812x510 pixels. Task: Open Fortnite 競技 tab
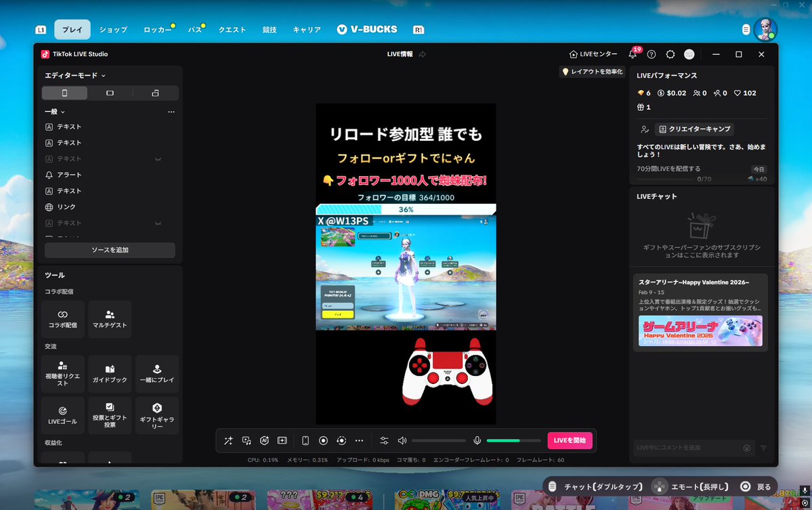[x=270, y=30]
